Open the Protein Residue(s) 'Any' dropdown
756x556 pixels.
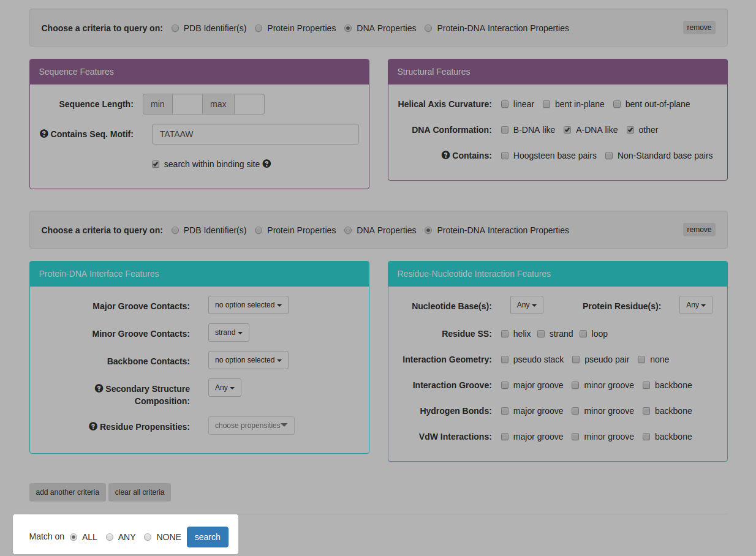[696, 305]
